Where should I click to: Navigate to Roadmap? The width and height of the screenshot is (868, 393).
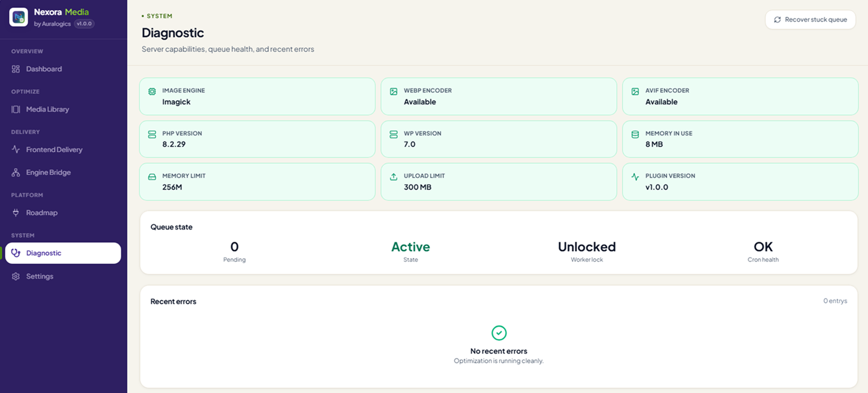(x=63, y=213)
